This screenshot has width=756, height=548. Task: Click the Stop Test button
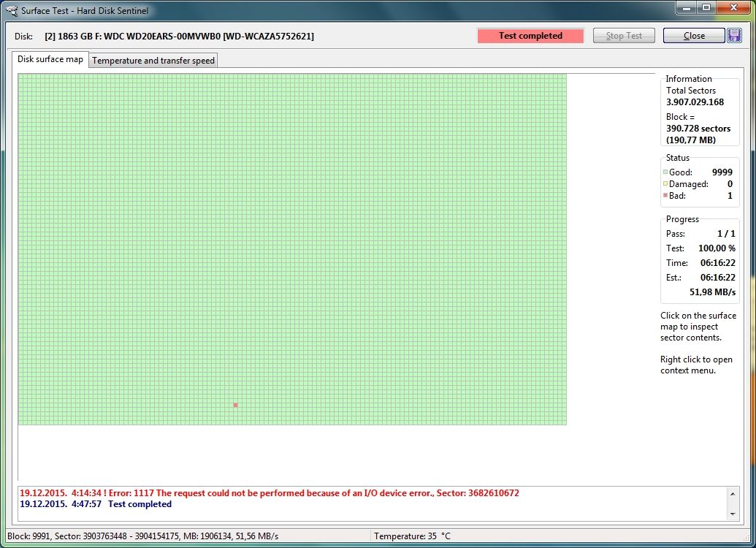click(x=624, y=36)
